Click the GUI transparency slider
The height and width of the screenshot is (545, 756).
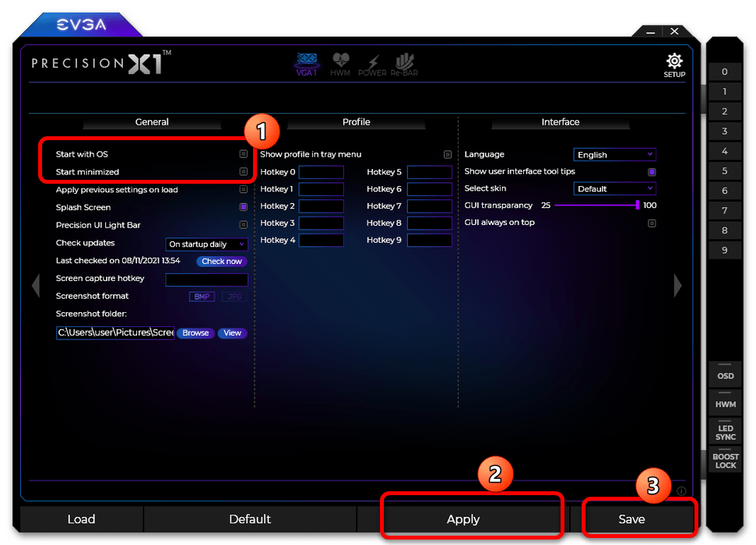pos(596,206)
